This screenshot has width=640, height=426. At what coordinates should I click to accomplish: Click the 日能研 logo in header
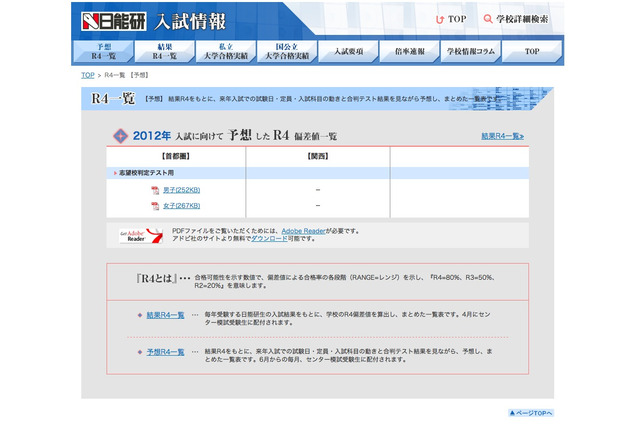pos(113,21)
